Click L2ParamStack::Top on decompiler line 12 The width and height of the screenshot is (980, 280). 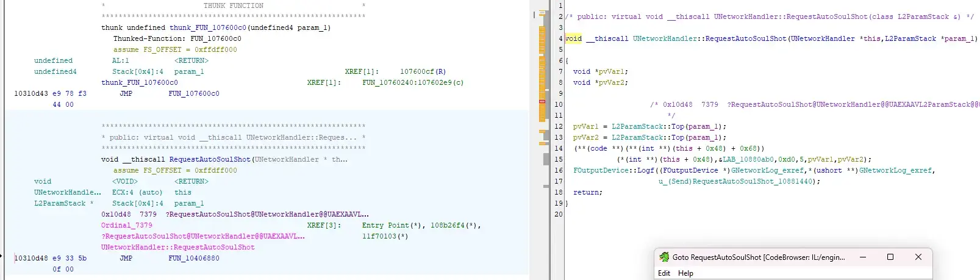(x=648, y=126)
